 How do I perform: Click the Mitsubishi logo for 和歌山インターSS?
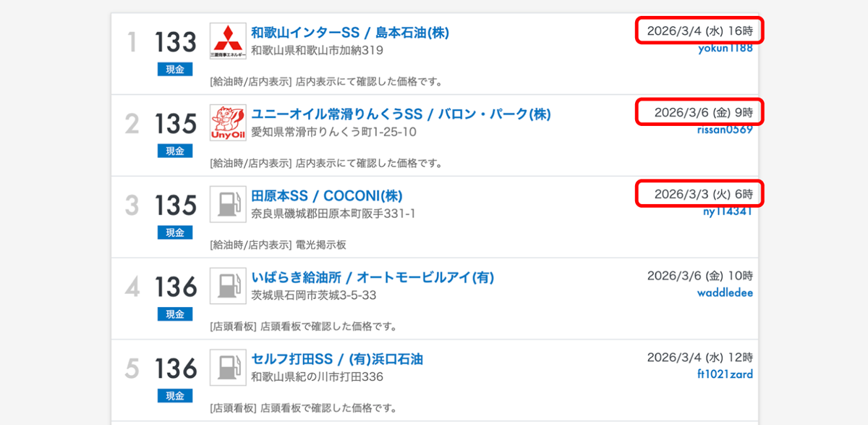[x=228, y=41]
